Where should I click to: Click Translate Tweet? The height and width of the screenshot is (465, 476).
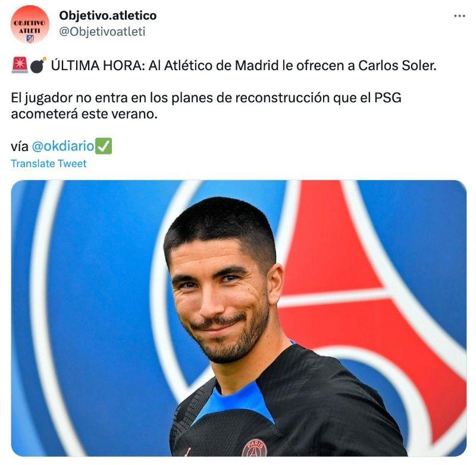coord(49,164)
